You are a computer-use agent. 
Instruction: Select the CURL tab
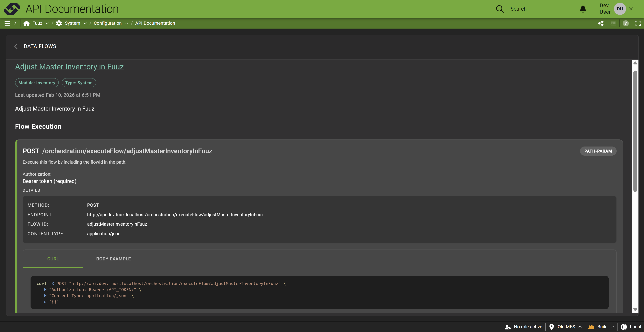(x=53, y=259)
